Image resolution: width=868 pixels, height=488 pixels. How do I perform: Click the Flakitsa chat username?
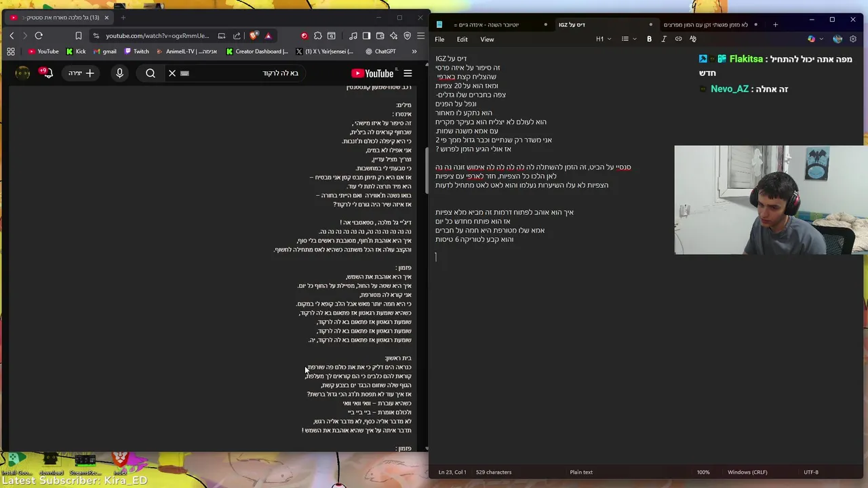746,59
